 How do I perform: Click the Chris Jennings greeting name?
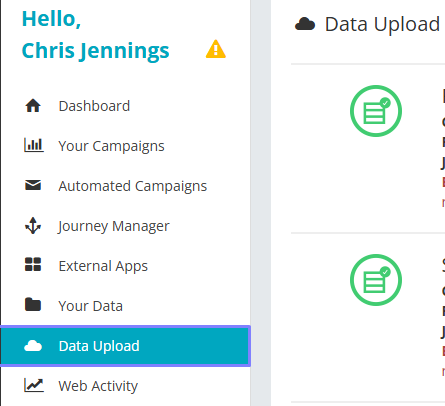(96, 51)
